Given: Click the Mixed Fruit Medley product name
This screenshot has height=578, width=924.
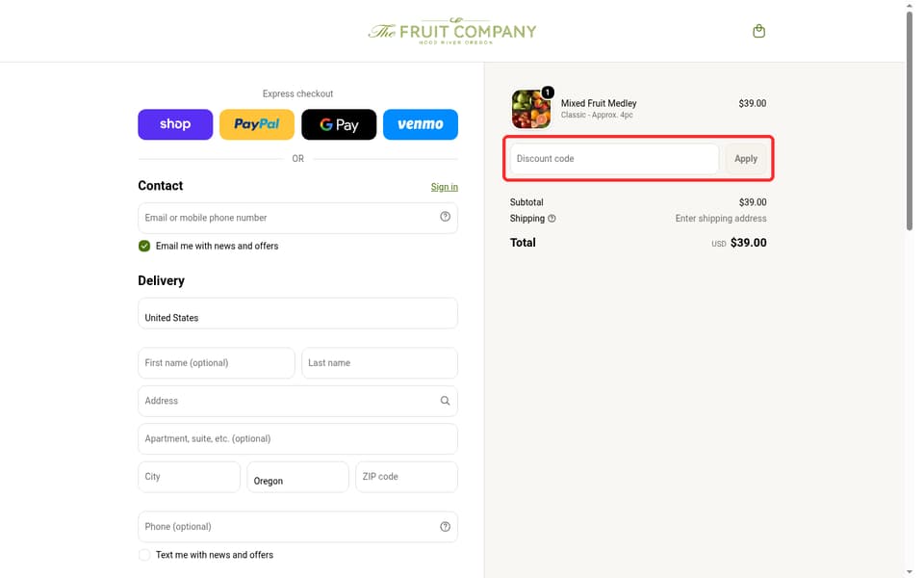Looking at the screenshot, I should click(599, 103).
